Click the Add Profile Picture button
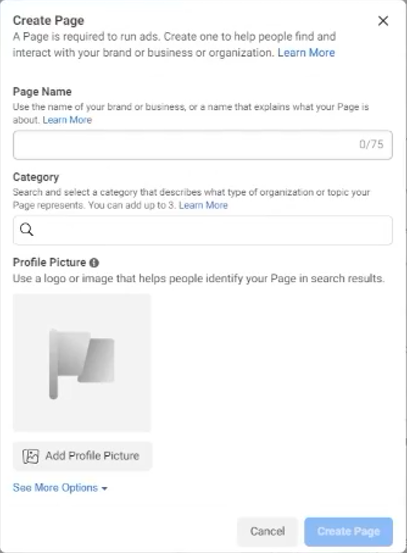407x553 pixels. pos(83,456)
